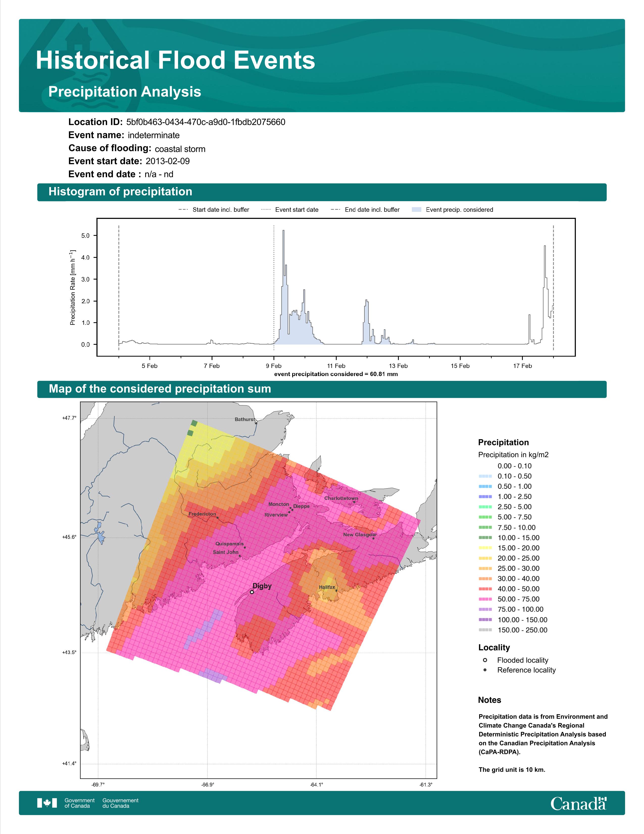
Task: Click the Precipitation Analysis subtitle
Action: (x=125, y=92)
